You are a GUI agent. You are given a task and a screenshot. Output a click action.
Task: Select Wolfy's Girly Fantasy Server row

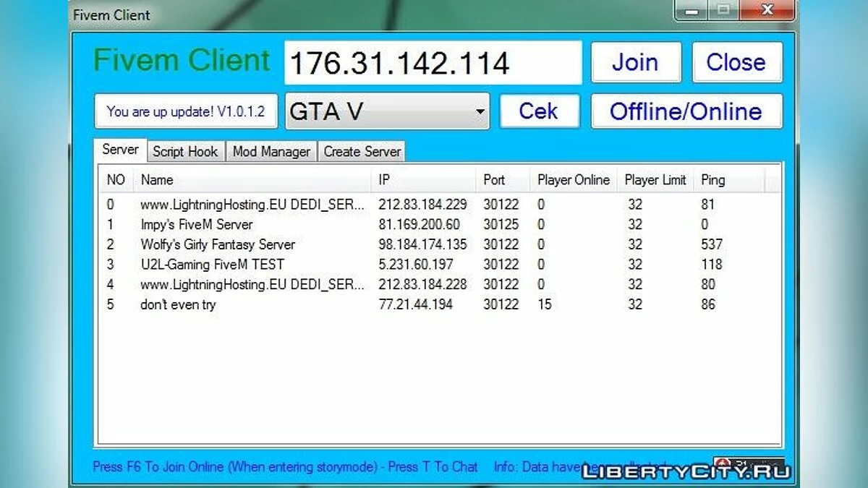point(439,244)
